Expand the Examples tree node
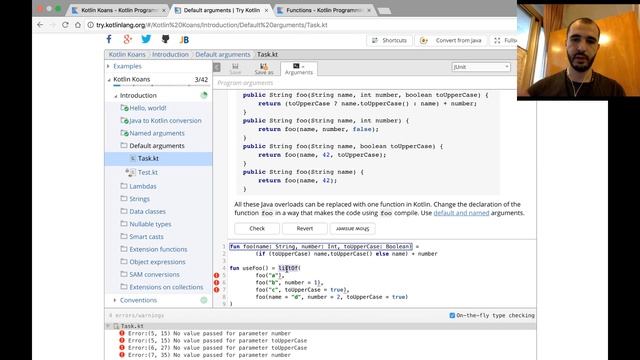 point(109,66)
